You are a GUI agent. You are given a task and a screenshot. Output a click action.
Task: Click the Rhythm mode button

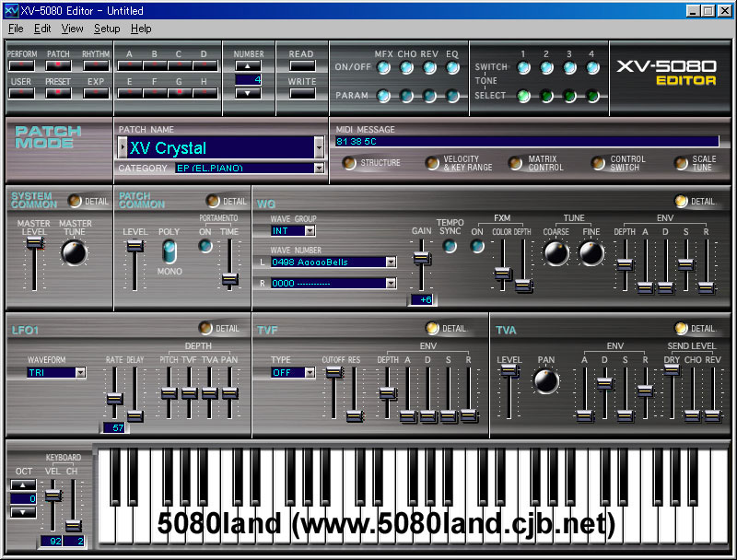coord(96,65)
